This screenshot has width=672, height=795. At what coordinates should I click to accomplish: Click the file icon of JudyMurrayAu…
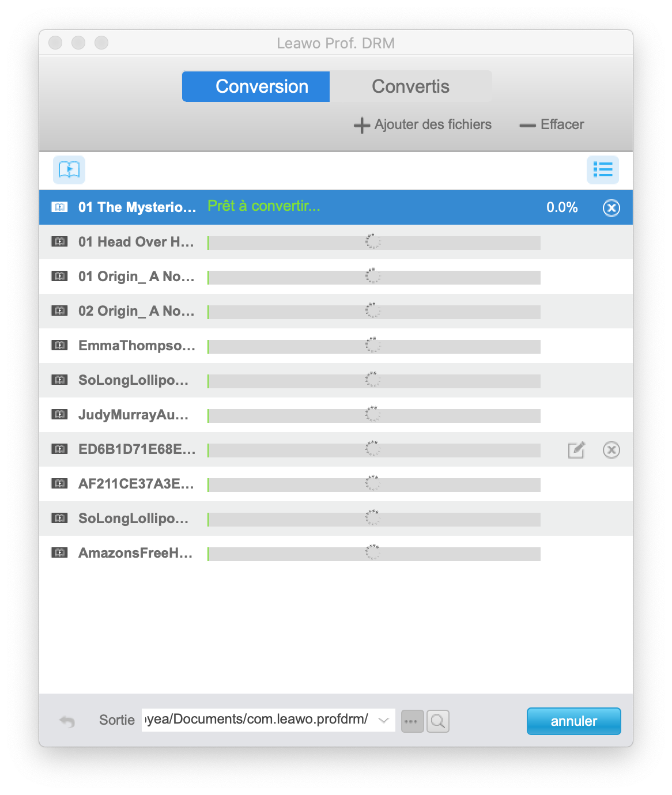[59, 414]
